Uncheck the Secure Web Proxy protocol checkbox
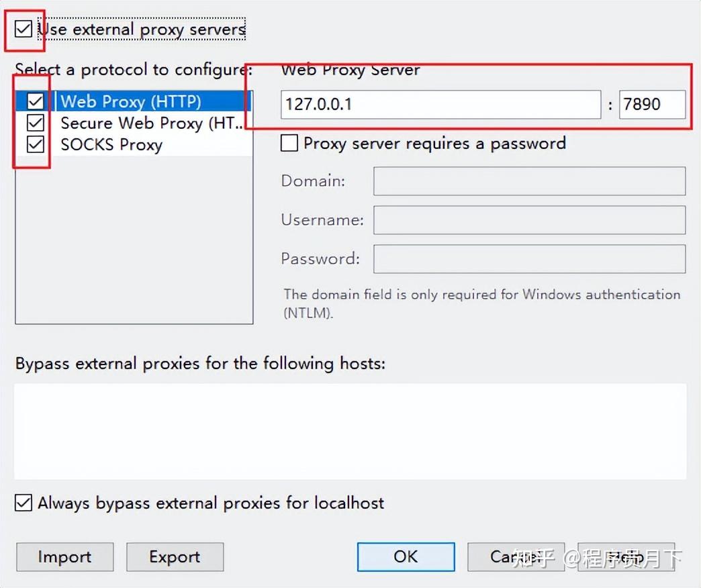 pos(36,123)
